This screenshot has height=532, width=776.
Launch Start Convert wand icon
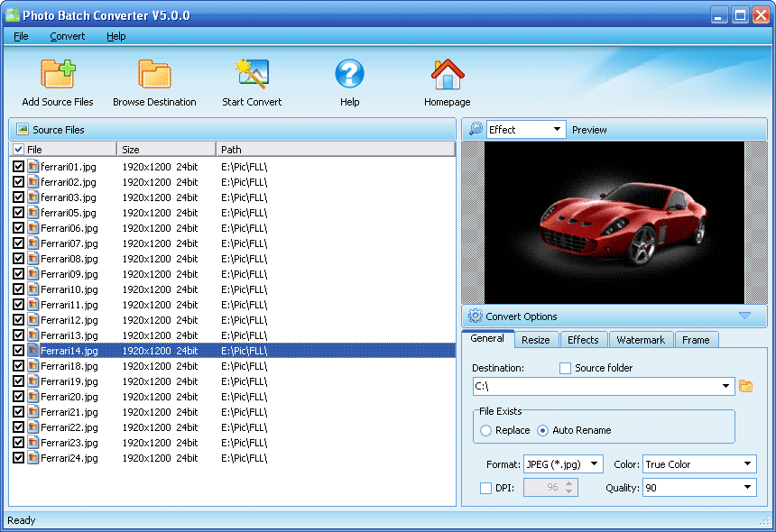tap(252, 74)
